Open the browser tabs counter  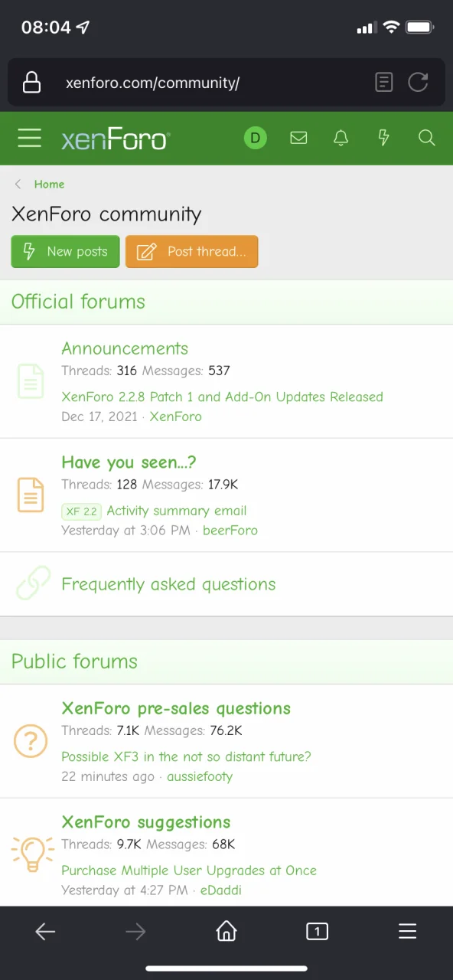point(317,931)
